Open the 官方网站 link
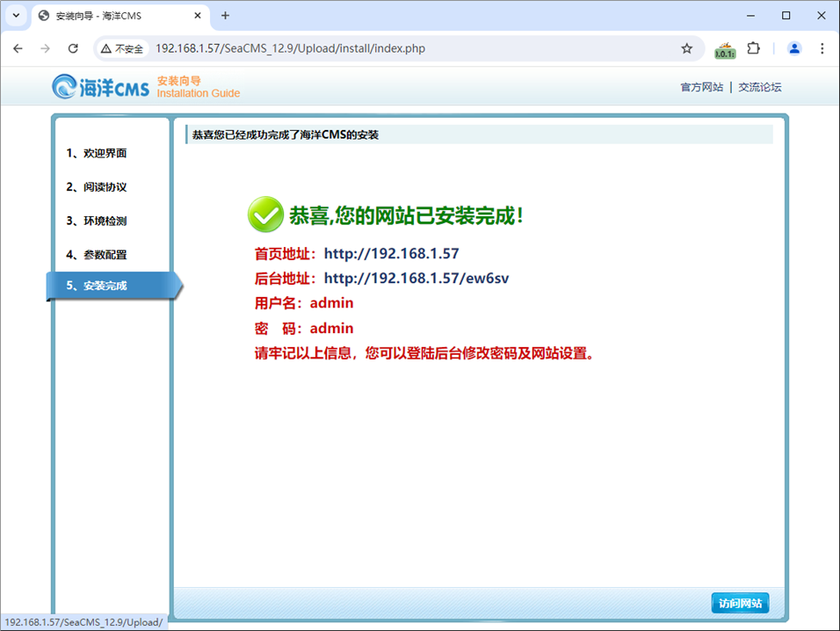840x631 pixels. click(x=701, y=87)
